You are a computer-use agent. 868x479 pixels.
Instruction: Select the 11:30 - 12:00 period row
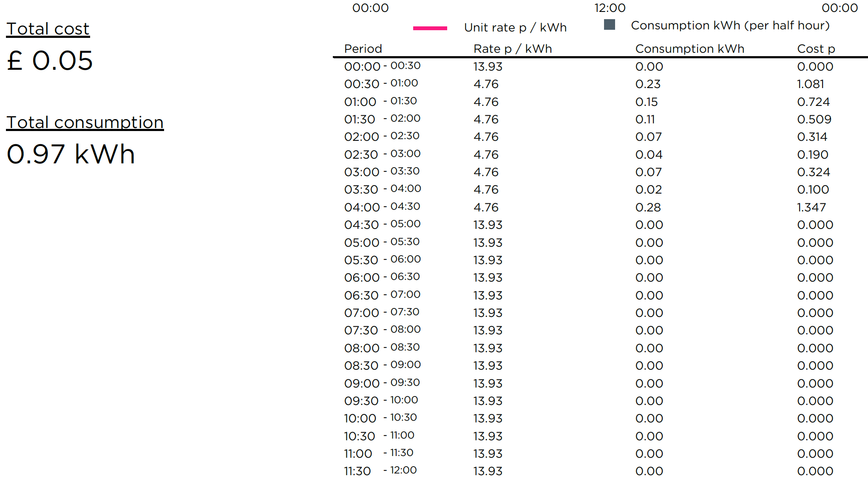click(600, 470)
